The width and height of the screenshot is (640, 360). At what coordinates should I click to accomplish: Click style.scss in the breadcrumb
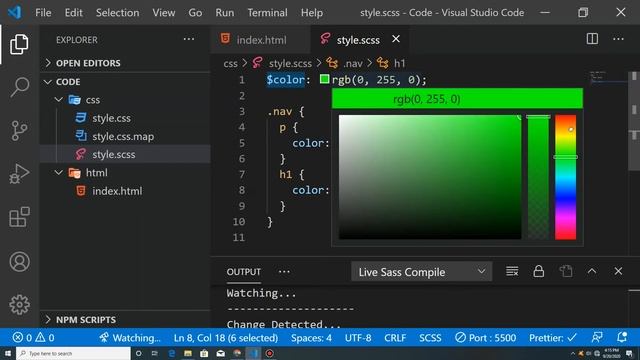[290, 63]
